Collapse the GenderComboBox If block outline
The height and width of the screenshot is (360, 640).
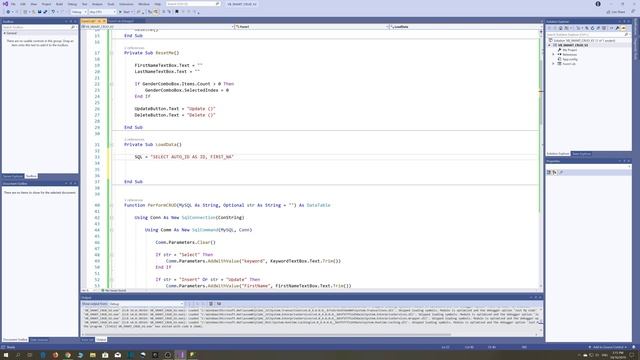point(111,84)
